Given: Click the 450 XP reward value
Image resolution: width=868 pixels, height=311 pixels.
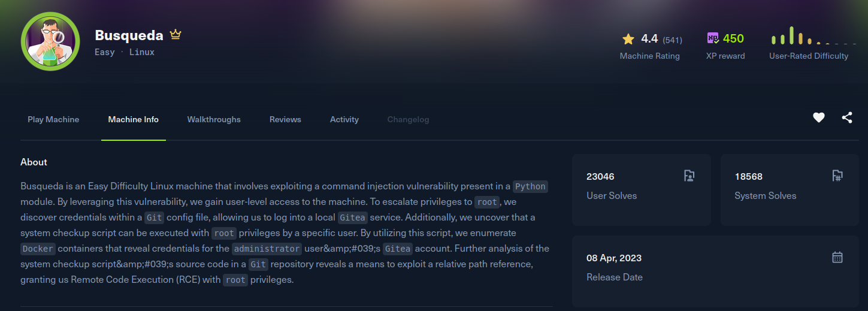Looking at the screenshot, I should tap(733, 39).
